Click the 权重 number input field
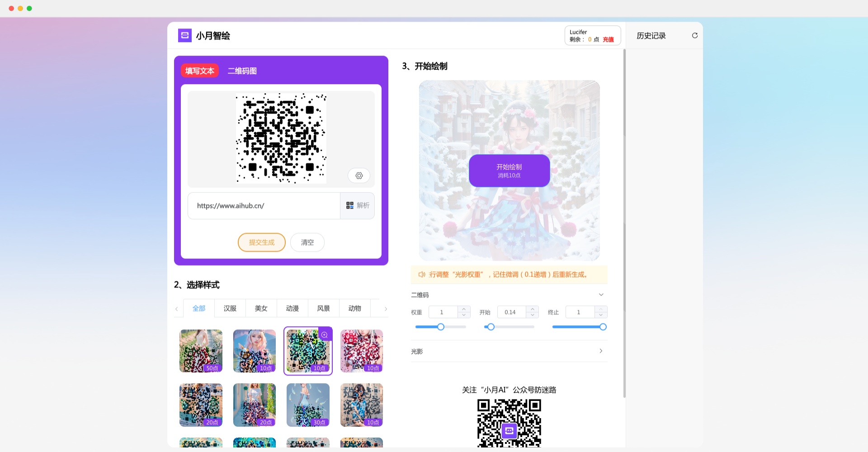The height and width of the screenshot is (452, 868). (443, 312)
